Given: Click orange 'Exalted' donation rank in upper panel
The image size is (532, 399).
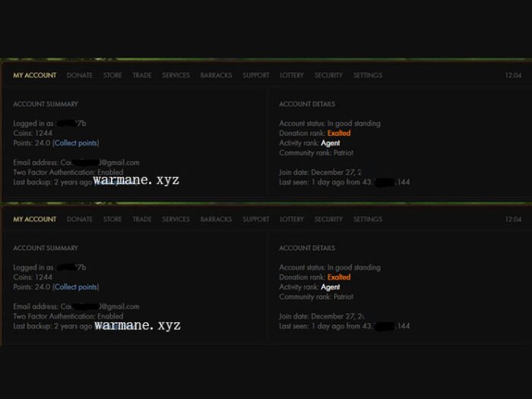Looking at the screenshot, I should pyautogui.click(x=339, y=133).
